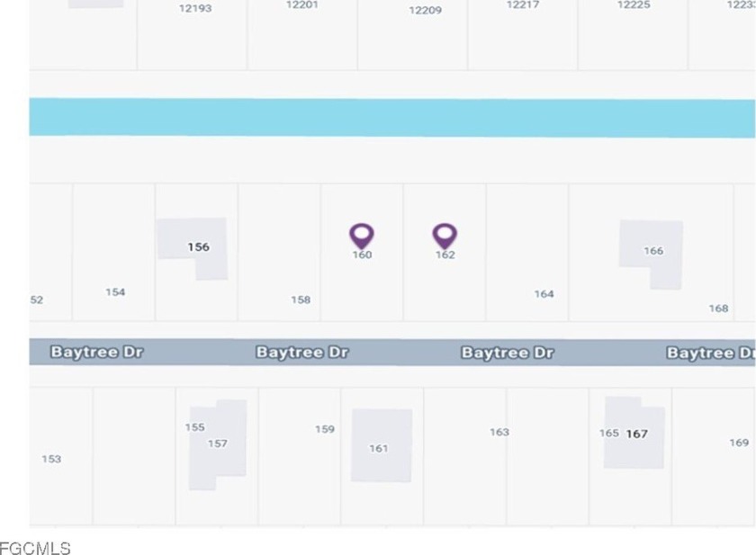Choose parcel number 154
The height and width of the screenshot is (555, 756).
(115, 292)
